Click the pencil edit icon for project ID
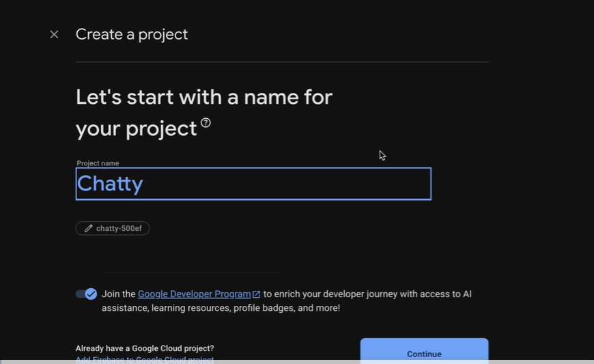 point(88,228)
